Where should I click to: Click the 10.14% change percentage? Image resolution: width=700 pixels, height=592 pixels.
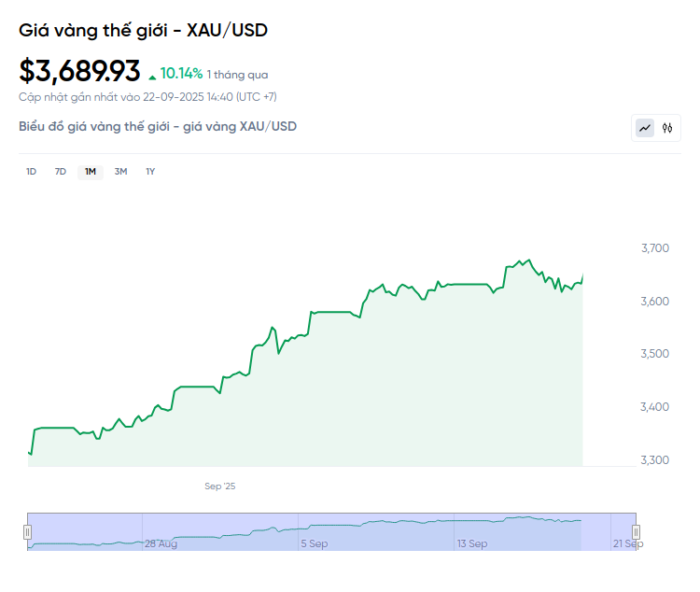pyautogui.click(x=181, y=73)
